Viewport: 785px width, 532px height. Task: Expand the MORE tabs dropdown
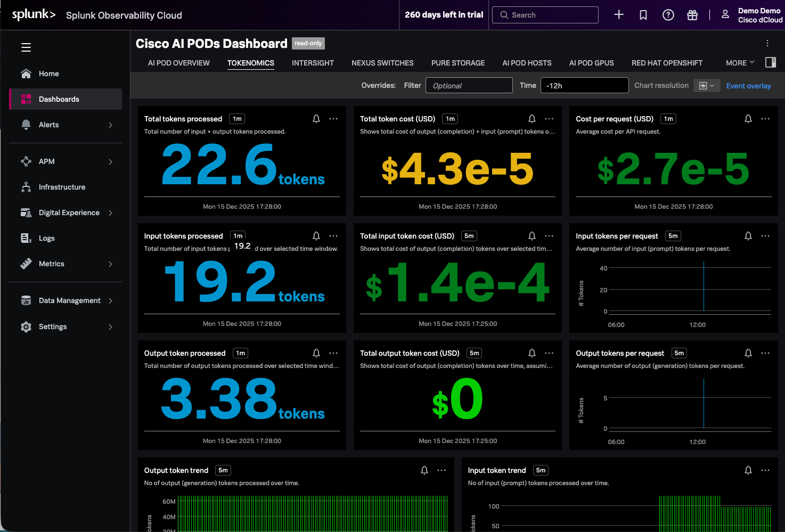740,63
